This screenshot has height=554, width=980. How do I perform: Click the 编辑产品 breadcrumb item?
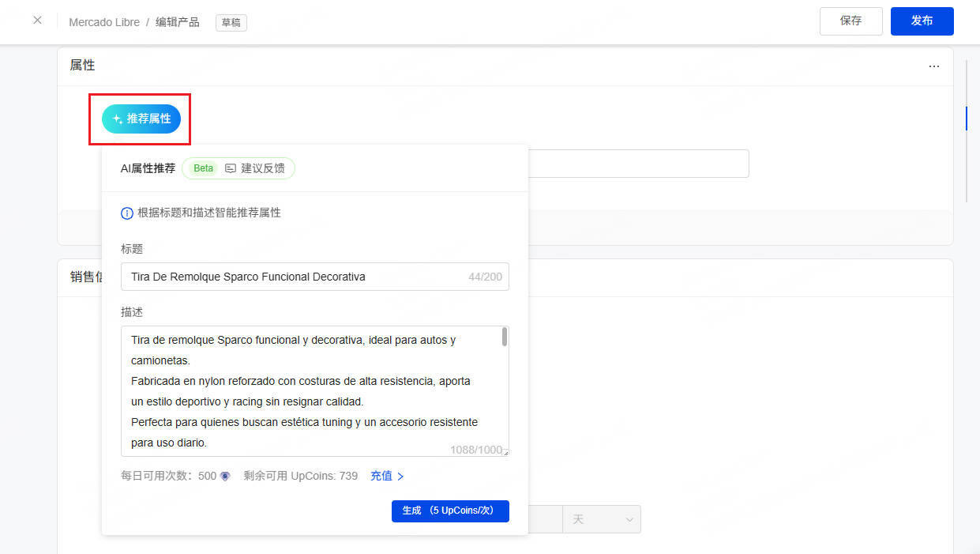coord(177,22)
